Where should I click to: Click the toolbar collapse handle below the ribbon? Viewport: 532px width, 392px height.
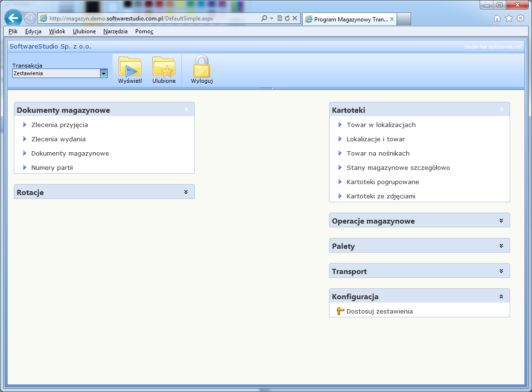[x=266, y=88]
